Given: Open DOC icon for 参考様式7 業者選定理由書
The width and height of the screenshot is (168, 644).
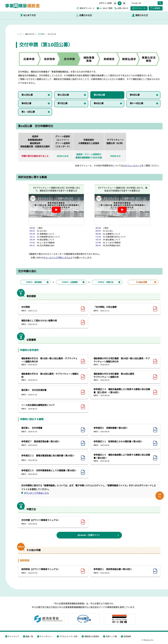Looking at the screenshot, I should [x=83, y=443].
